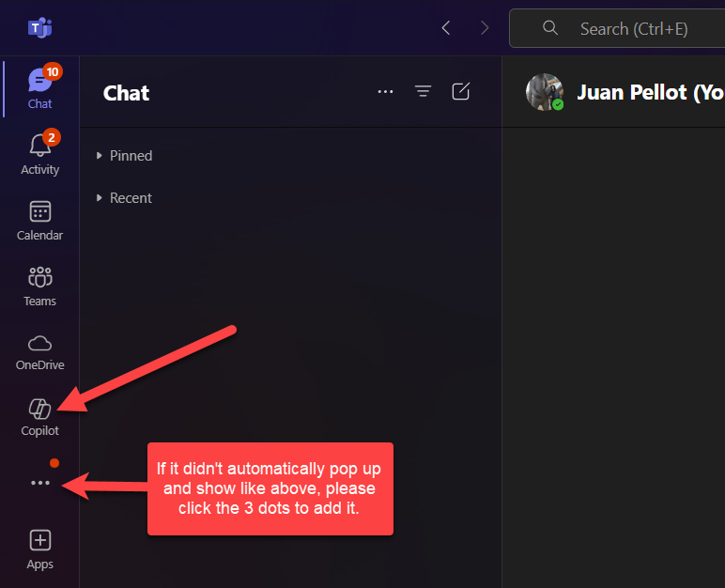The width and height of the screenshot is (725, 588).
Task: Navigate forward with the right arrow
Action: click(485, 28)
